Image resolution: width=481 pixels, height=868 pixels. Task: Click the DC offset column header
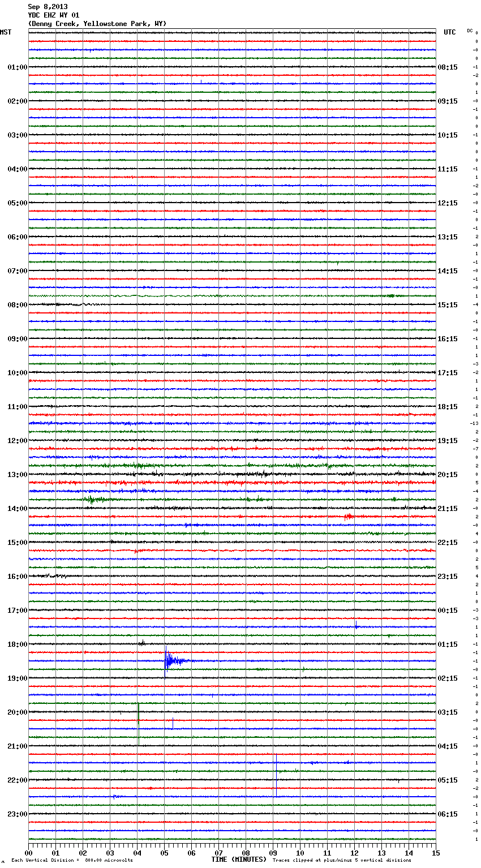470,31
